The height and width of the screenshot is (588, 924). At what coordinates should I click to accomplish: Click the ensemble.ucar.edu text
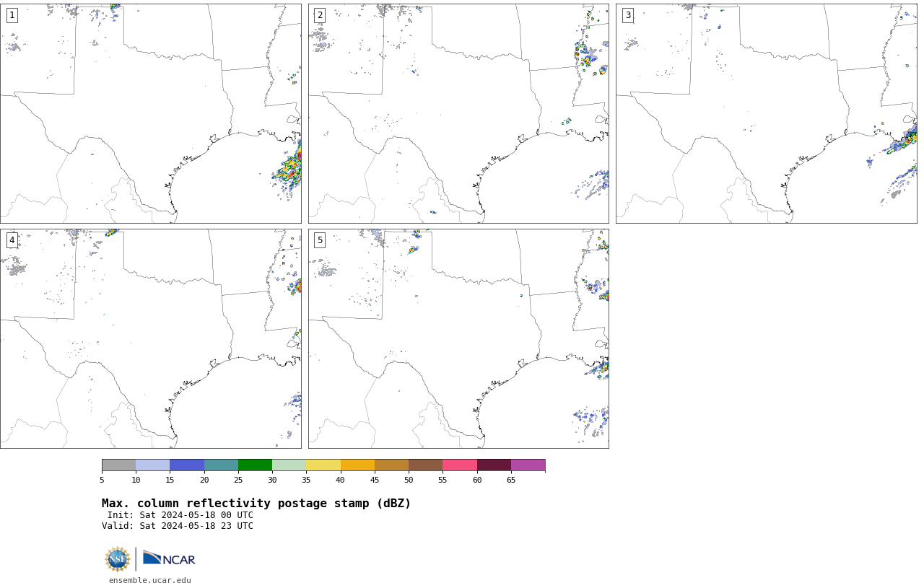[150, 581]
